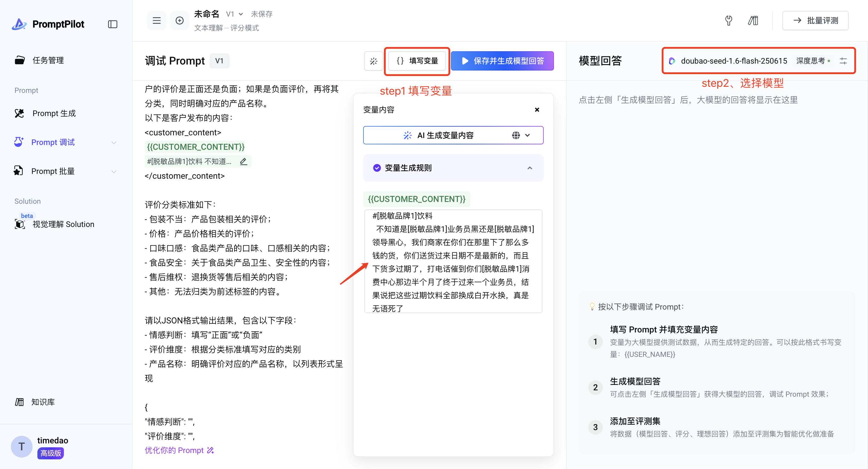Click 保存并生成模型回答 button
This screenshot has height=469, width=868.
pyautogui.click(x=502, y=61)
